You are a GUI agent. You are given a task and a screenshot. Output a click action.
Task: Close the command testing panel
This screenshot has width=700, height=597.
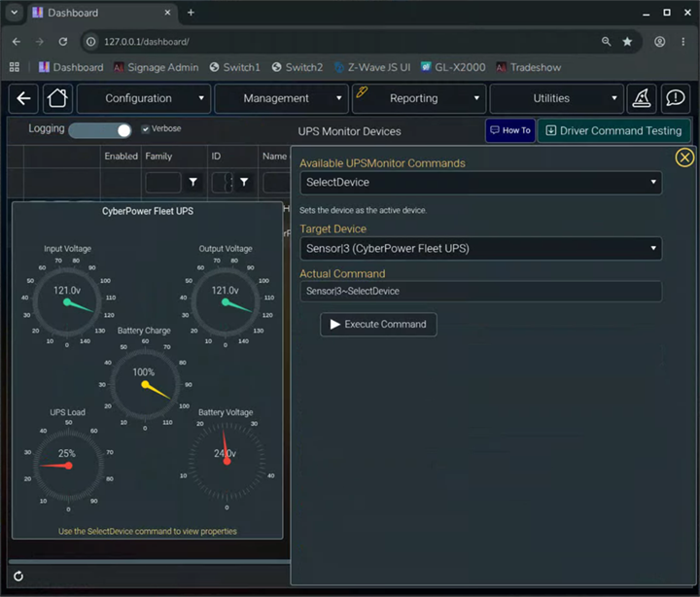[684, 158]
